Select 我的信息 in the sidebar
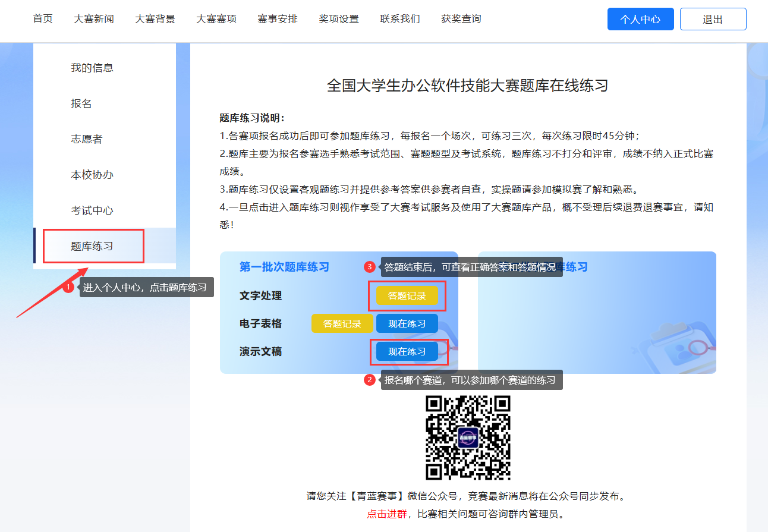The height and width of the screenshot is (532, 768). [92, 68]
